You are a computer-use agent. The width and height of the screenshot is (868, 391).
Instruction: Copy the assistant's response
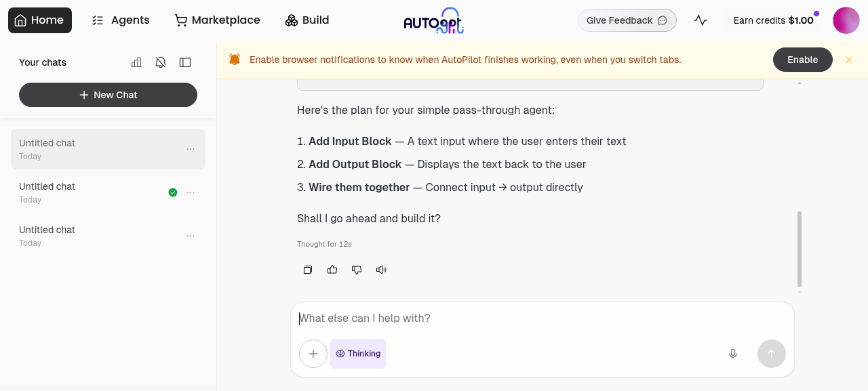click(307, 270)
